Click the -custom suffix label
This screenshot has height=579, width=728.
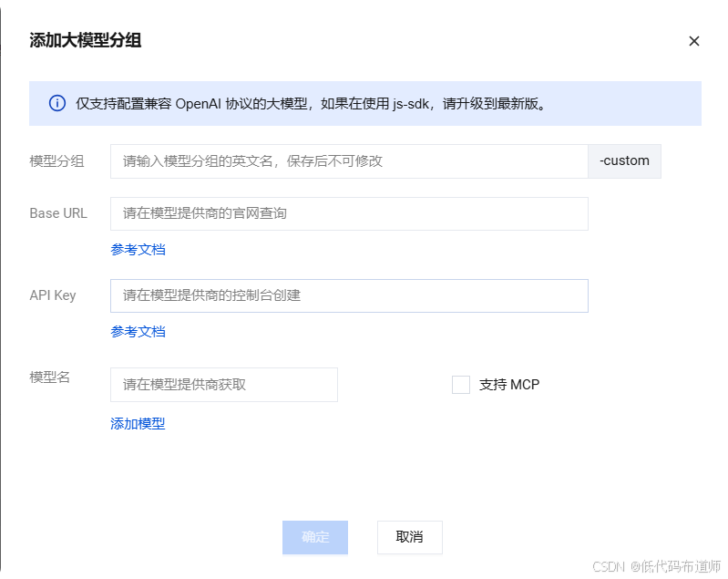(x=624, y=161)
